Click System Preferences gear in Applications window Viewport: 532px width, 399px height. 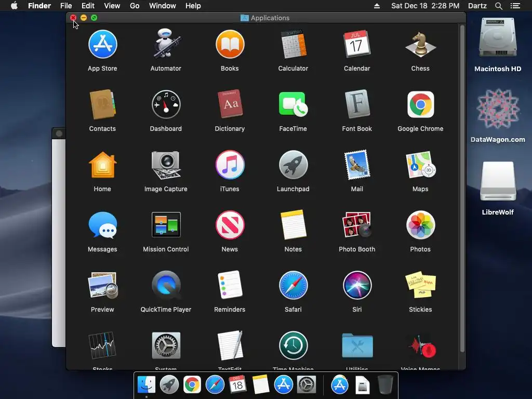(x=166, y=345)
